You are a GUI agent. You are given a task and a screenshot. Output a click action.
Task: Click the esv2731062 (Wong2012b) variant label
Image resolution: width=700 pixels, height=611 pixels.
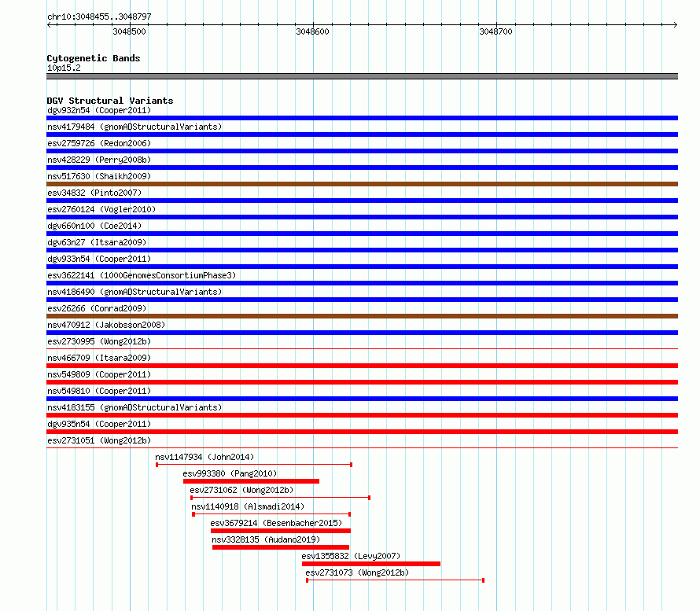(x=241, y=490)
